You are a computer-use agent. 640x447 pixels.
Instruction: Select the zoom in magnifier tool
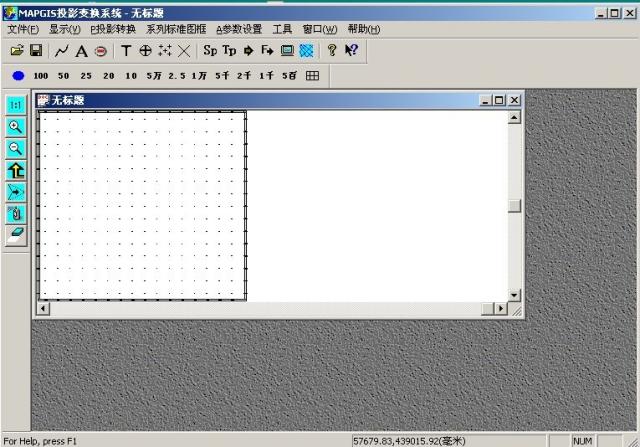click(16, 127)
